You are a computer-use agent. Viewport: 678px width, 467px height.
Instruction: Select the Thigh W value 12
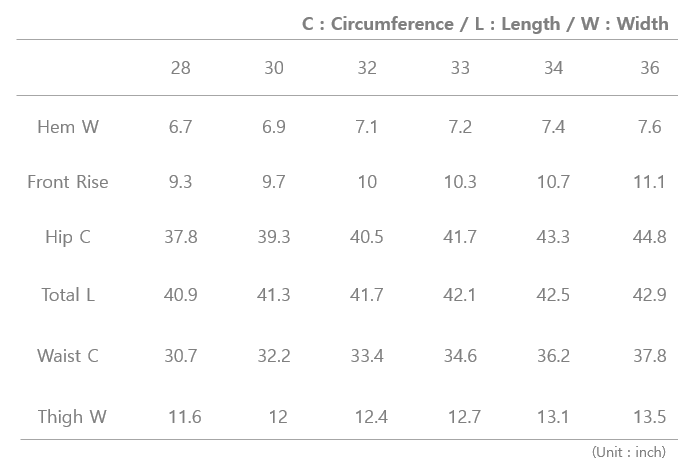278,417
